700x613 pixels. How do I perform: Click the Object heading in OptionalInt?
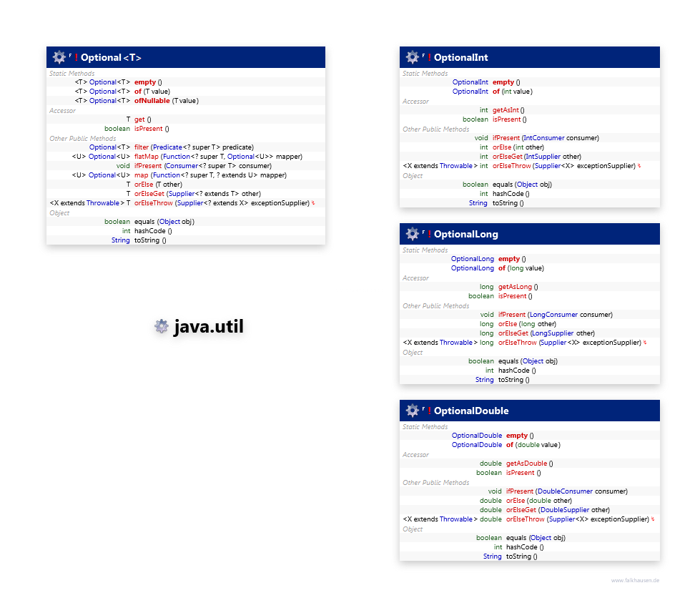click(413, 176)
